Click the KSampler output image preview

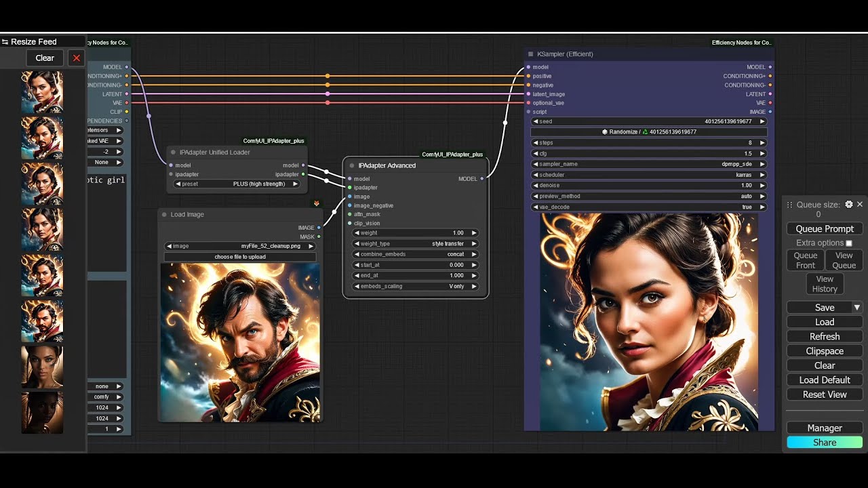pyautogui.click(x=649, y=322)
